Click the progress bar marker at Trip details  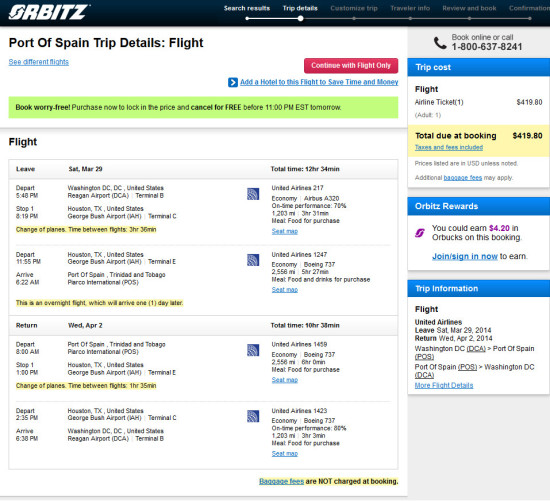(x=301, y=18)
